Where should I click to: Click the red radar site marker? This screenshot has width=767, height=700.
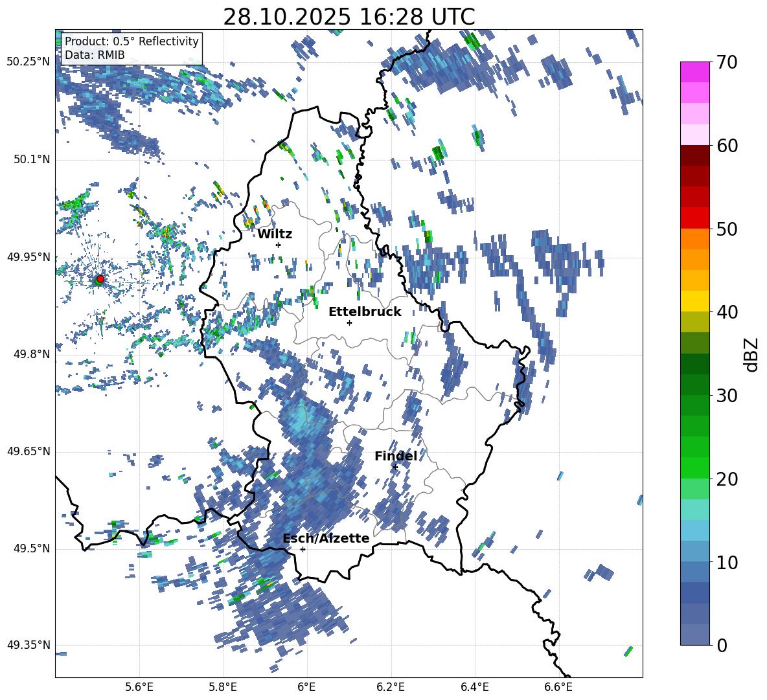point(100,279)
